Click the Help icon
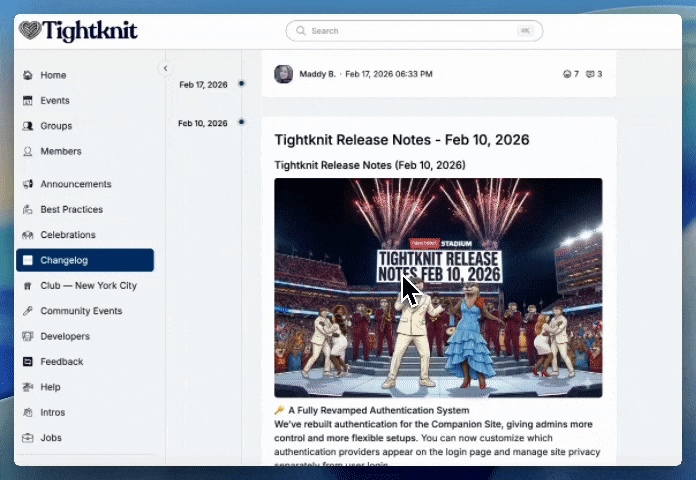The height and width of the screenshot is (480, 696). click(28, 387)
